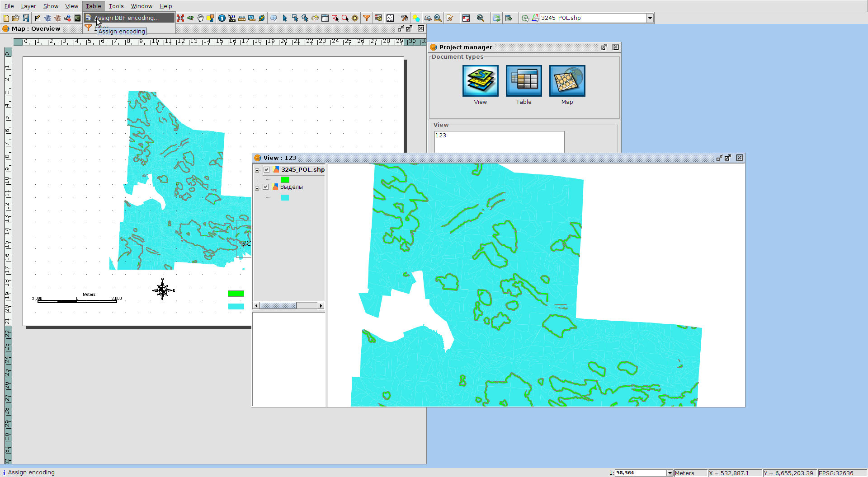Choose Assign DBF encoding menu entry
The width and height of the screenshot is (868, 477).
(127, 18)
